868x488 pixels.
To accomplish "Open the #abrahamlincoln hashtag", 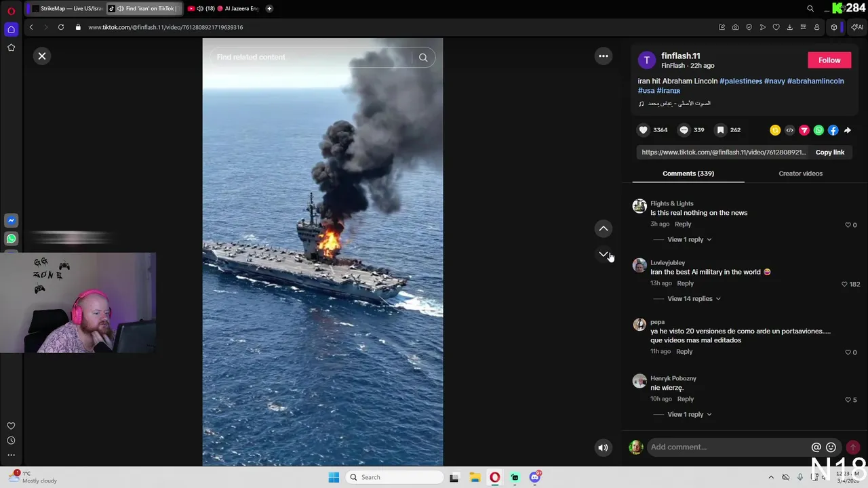I will click(x=816, y=81).
